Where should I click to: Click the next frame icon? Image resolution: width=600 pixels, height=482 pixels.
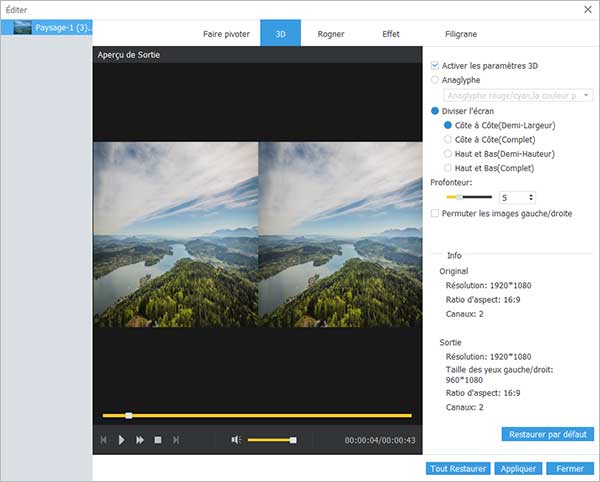[x=176, y=440]
